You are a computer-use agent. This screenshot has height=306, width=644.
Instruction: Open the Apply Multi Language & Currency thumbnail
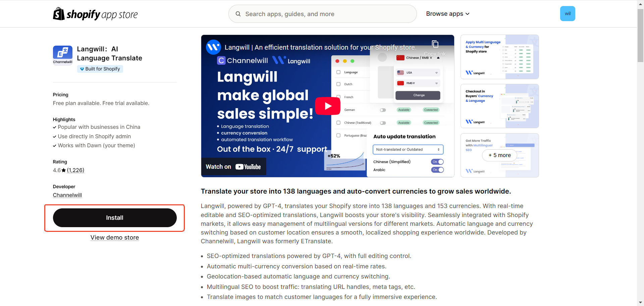pyautogui.click(x=500, y=57)
